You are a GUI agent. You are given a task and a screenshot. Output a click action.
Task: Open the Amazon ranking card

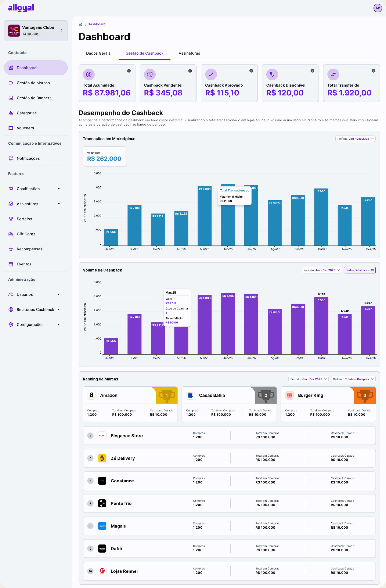click(130, 404)
